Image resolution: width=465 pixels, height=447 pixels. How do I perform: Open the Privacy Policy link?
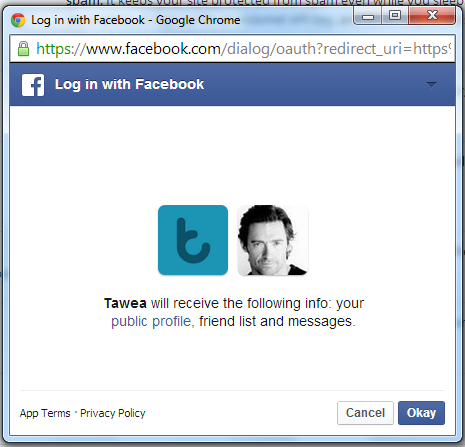pos(113,413)
